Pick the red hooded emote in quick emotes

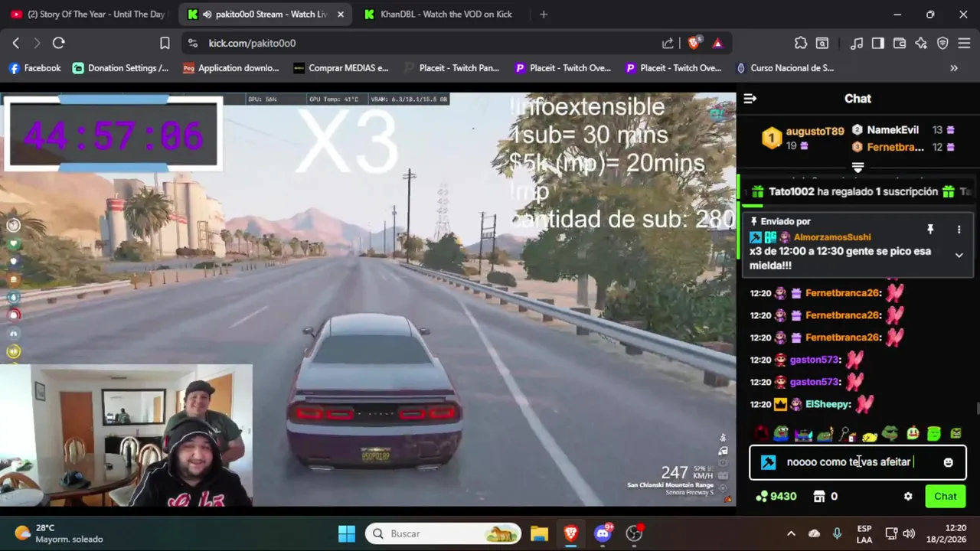tap(760, 434)
